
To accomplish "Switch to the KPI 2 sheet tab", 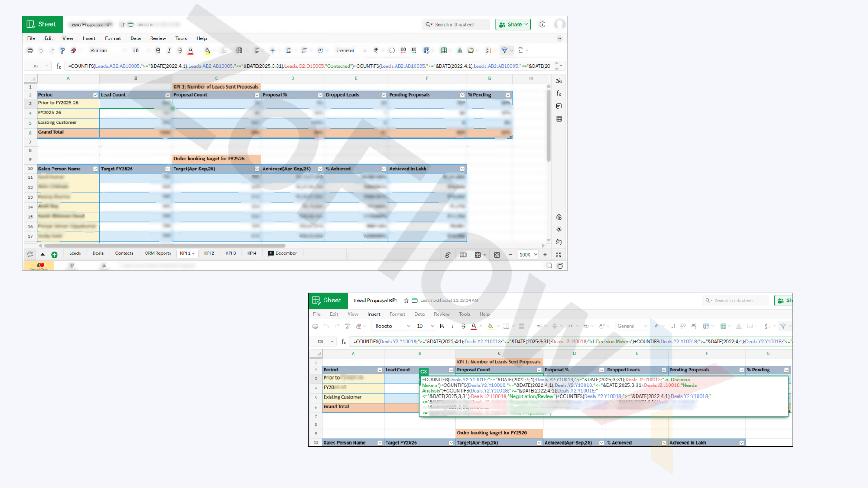I will point(209,253).
